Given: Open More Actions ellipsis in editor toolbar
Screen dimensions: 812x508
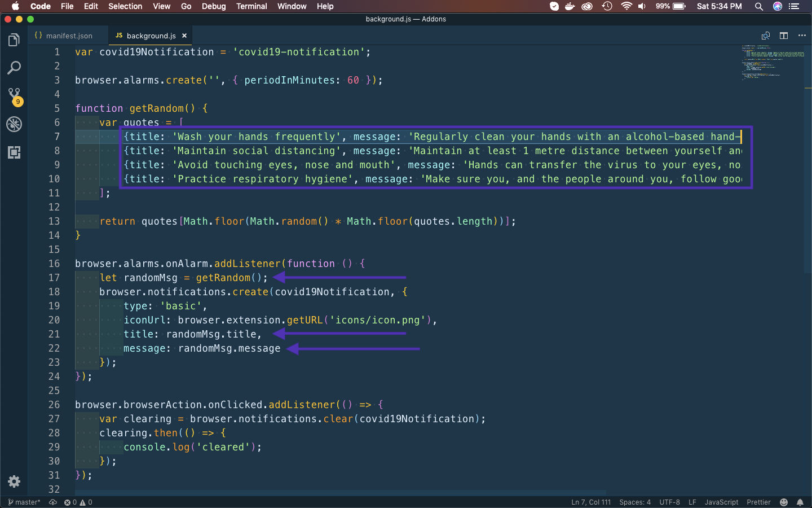Looking at the screenshot, I should click(802, 36).
